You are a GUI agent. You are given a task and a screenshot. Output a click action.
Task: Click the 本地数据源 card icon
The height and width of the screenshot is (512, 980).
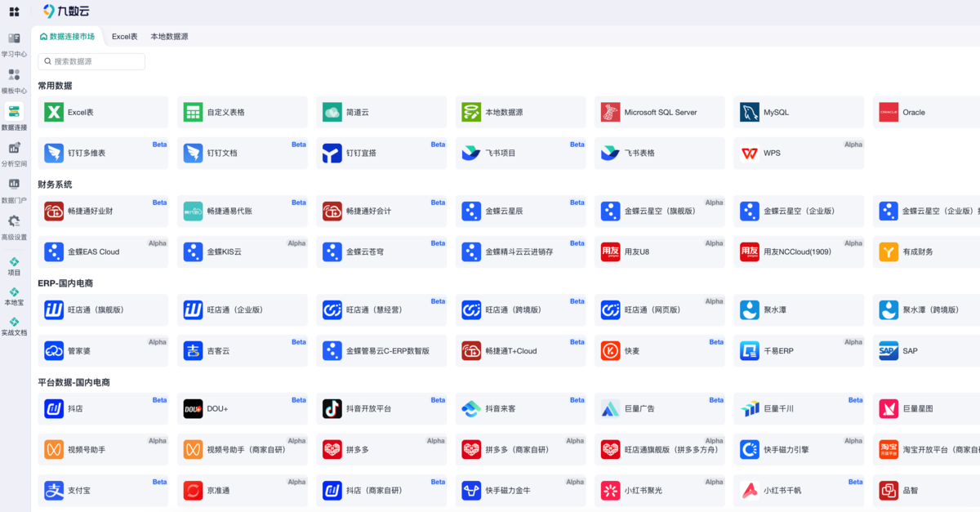(471, 113)
